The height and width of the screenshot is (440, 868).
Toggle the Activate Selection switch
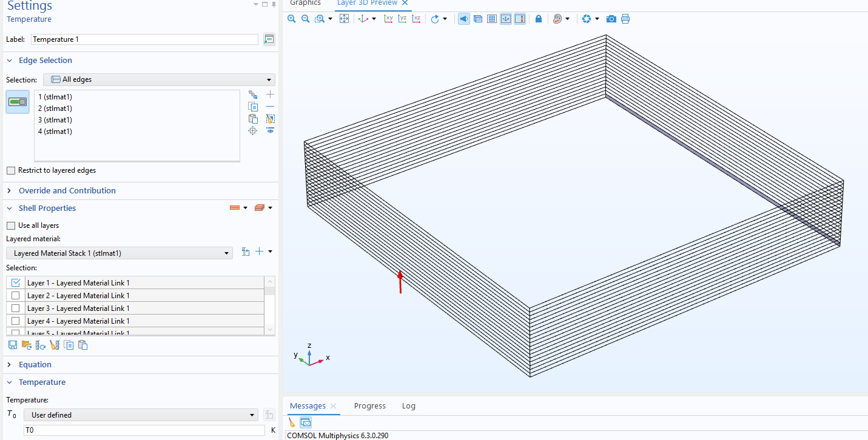click(x=18, y=102)
